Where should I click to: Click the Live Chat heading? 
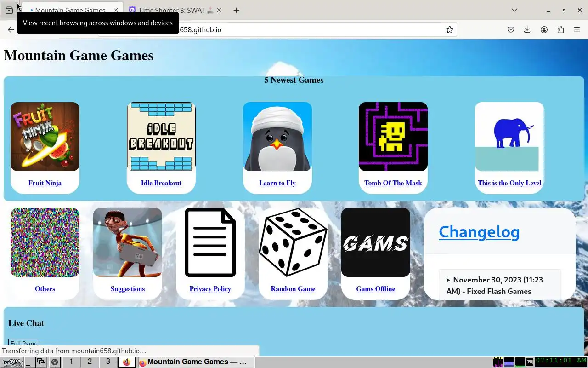[x=26, y=323]
